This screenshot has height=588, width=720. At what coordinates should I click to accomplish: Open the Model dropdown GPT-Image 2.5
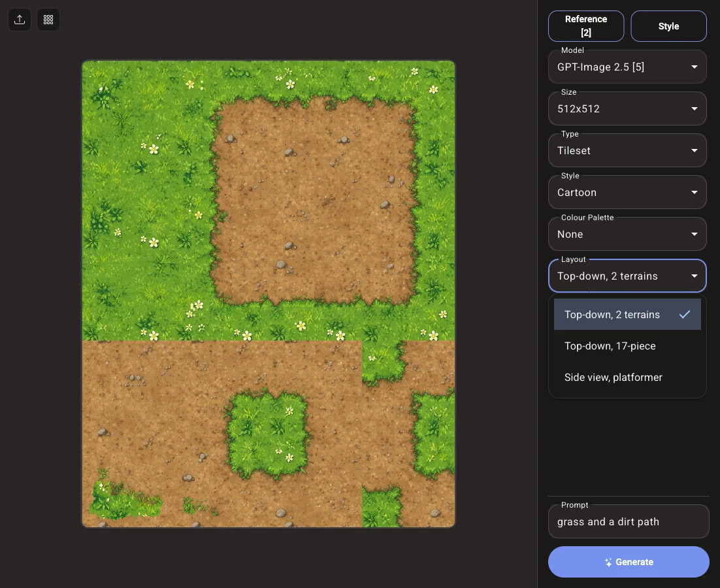click(627, 67)
